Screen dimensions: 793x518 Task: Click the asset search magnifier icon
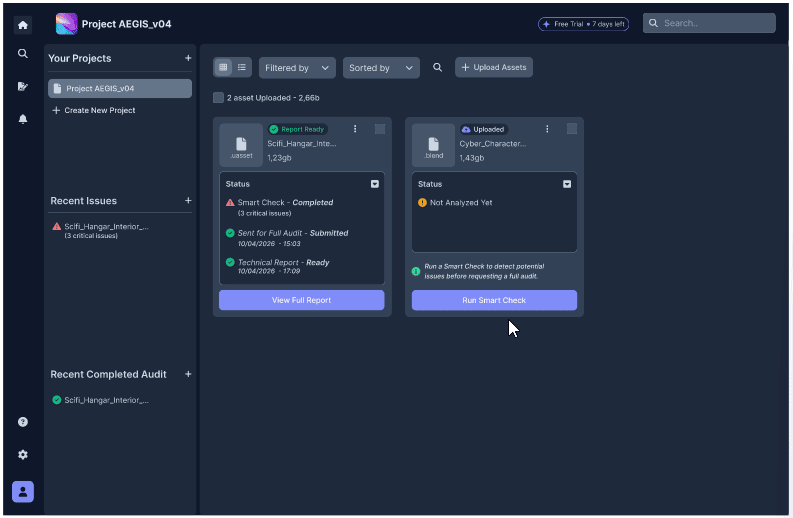[x=437, y=67]
